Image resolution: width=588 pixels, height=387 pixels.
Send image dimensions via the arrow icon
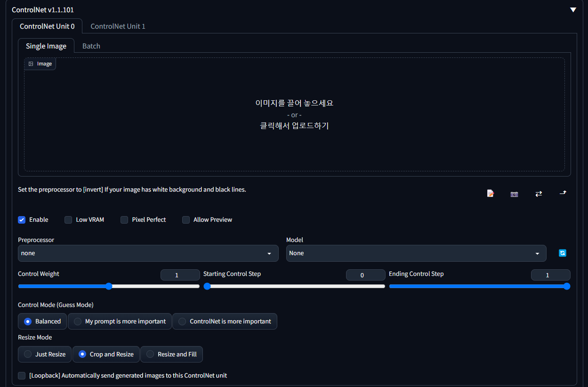[x=563, y=193]
